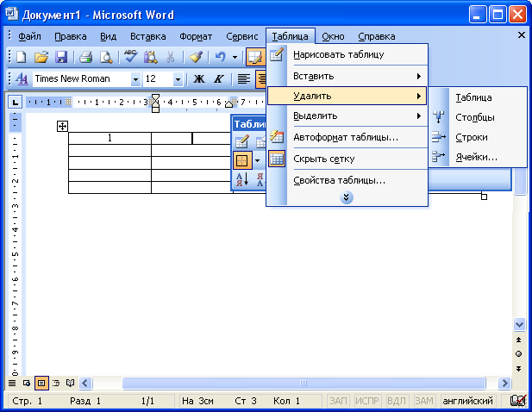Activate Format Painter brush icon

coord(196,57)
